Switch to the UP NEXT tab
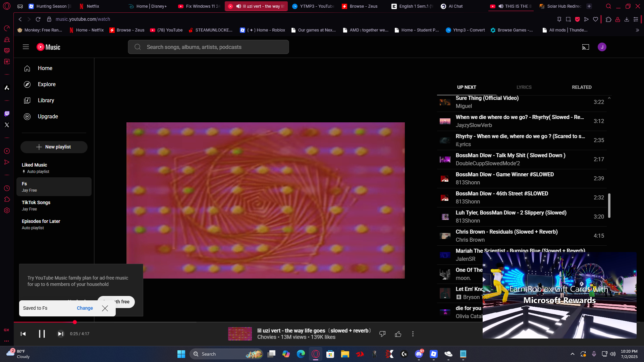Viewport: 644px width, 362px height. [x=467, y=87]
